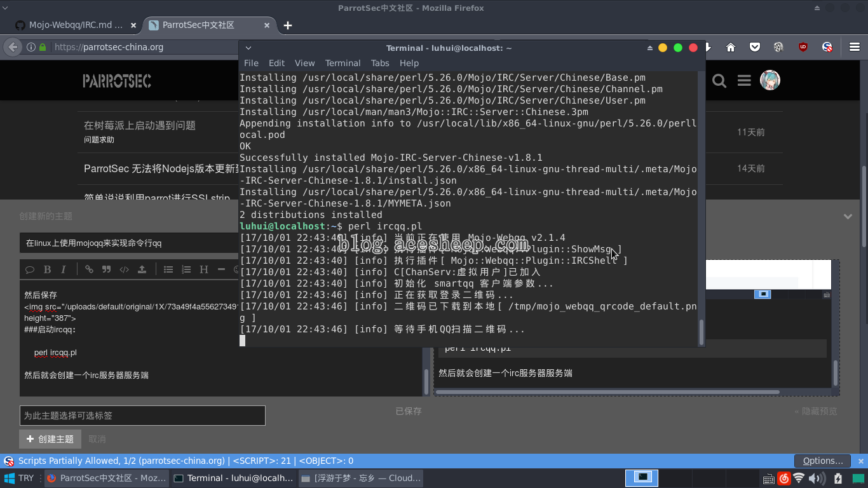This screenshot has width=868, height=488.
Task: Open NoScript Options button
Action: click(822, 461)
